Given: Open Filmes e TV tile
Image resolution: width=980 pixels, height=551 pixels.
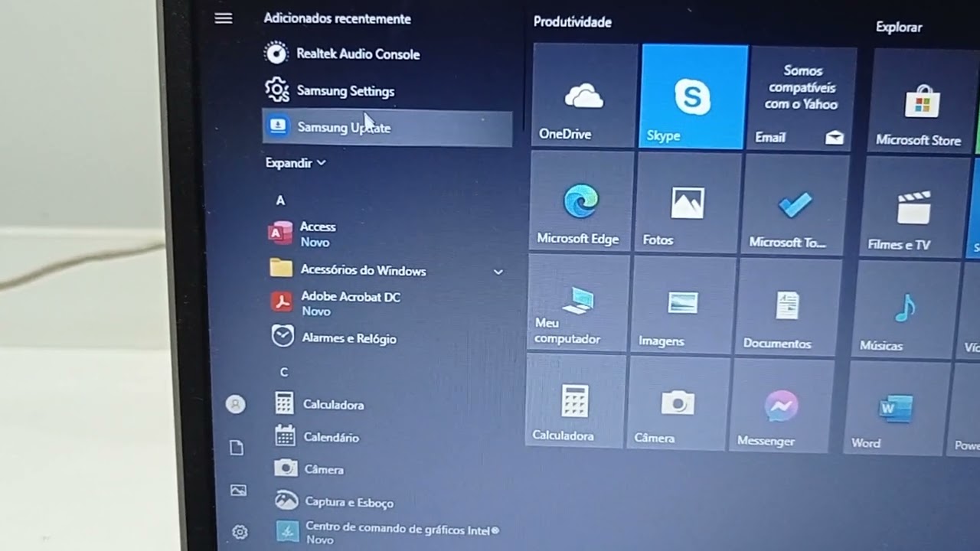Looking at the screenshot, I should pos(913,207).
